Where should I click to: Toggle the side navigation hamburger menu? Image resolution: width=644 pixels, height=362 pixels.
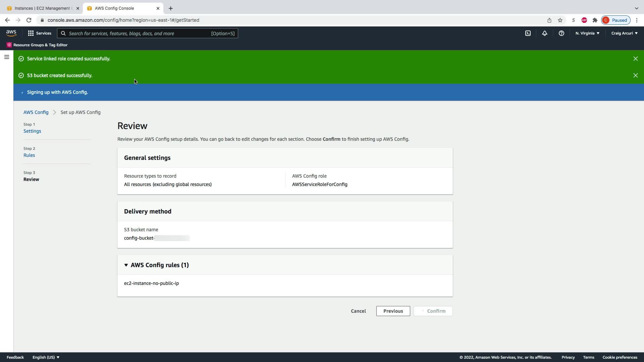coord(6,57)
